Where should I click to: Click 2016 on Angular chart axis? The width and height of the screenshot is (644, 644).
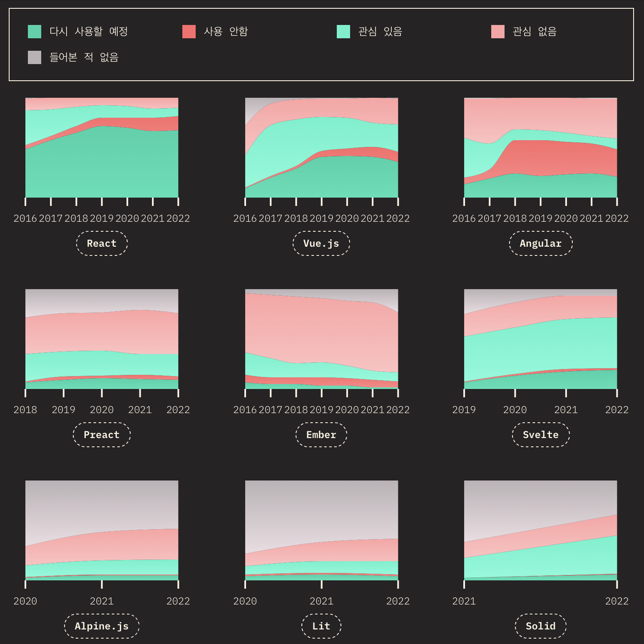click(x=464, y=218)
